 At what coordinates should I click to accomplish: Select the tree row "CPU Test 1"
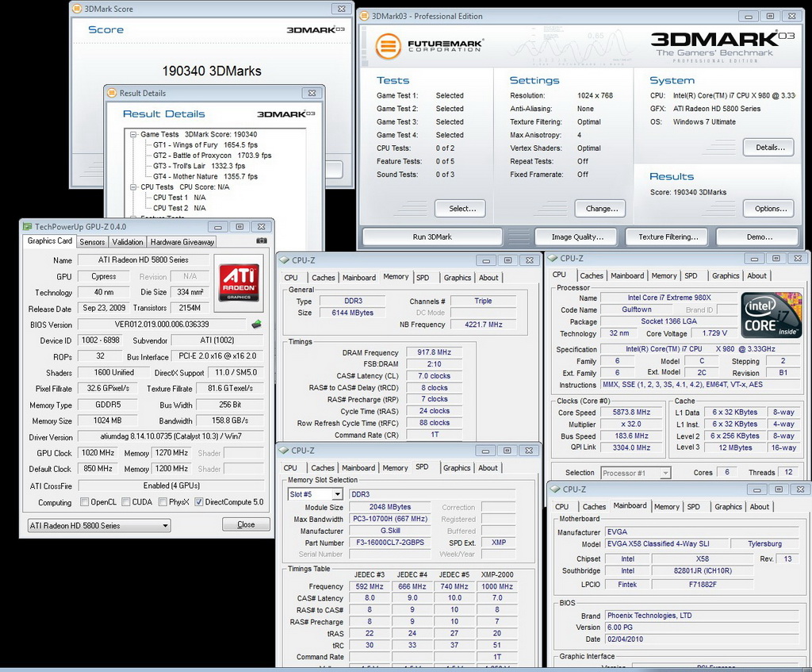coord(179,198)
